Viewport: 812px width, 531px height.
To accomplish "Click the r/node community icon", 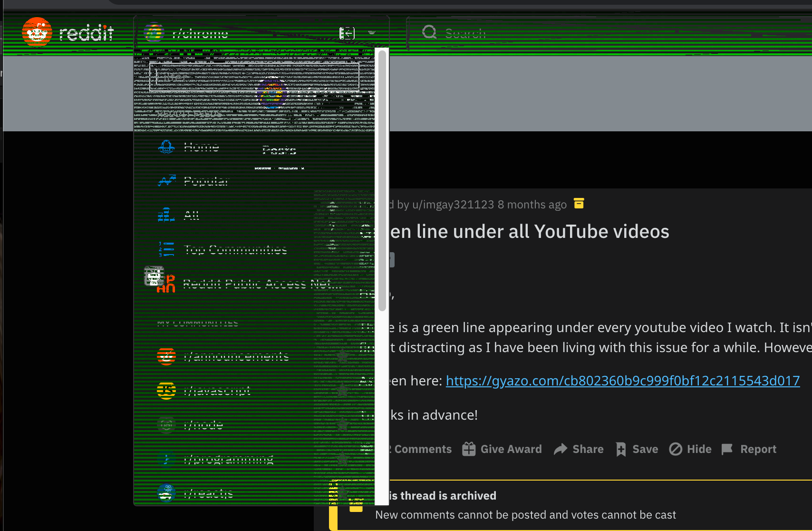I will click(x=166, y=424).
